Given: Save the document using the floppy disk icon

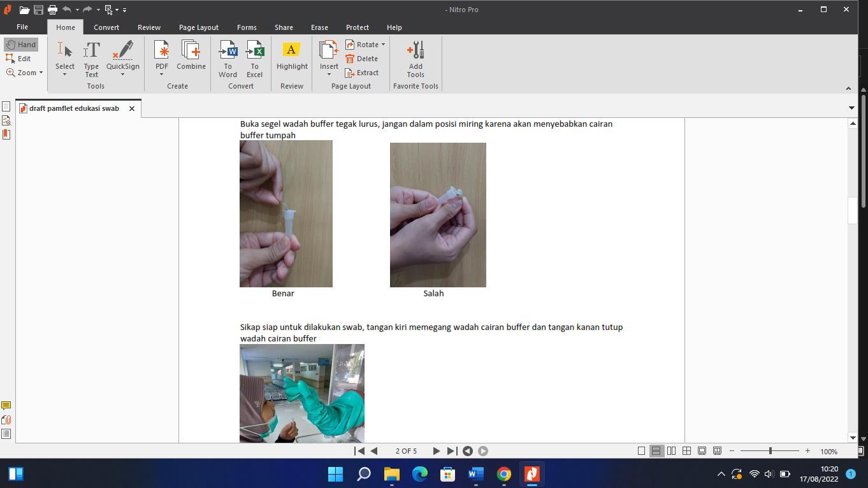Looking at the screenshot, I should coord(38,10).
